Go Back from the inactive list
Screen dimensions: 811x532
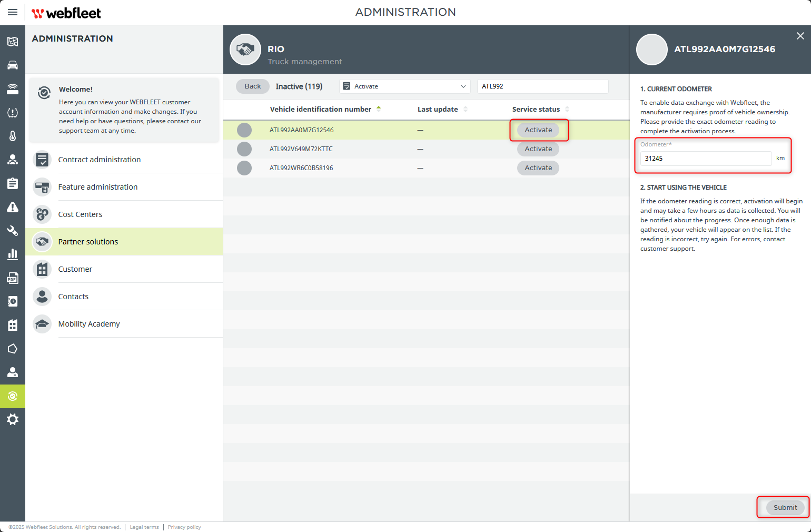coord(253,86)
